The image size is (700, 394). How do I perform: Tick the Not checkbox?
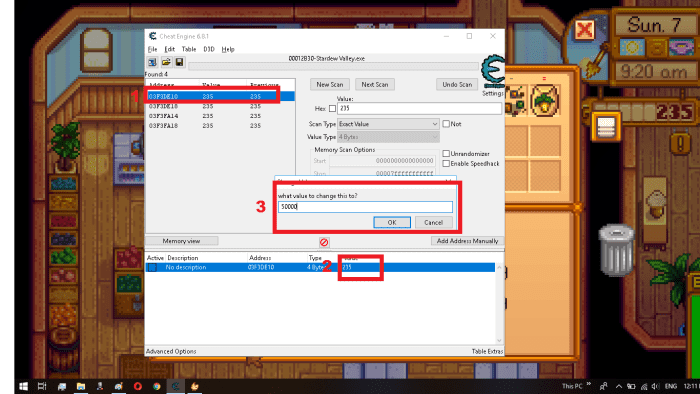(446, 124)
